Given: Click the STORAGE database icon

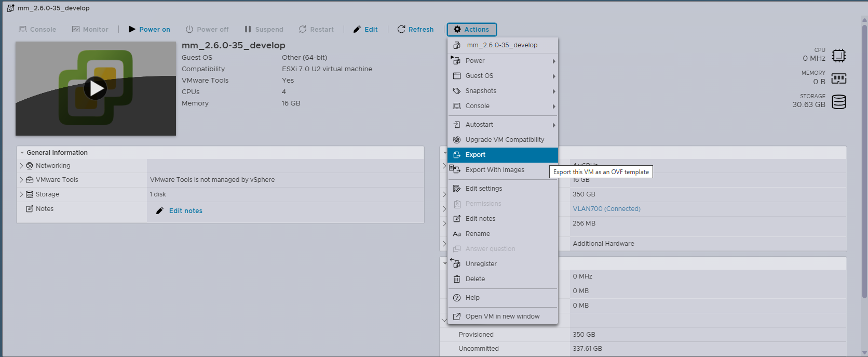Looking at the screenshot, I should point(839,102).
